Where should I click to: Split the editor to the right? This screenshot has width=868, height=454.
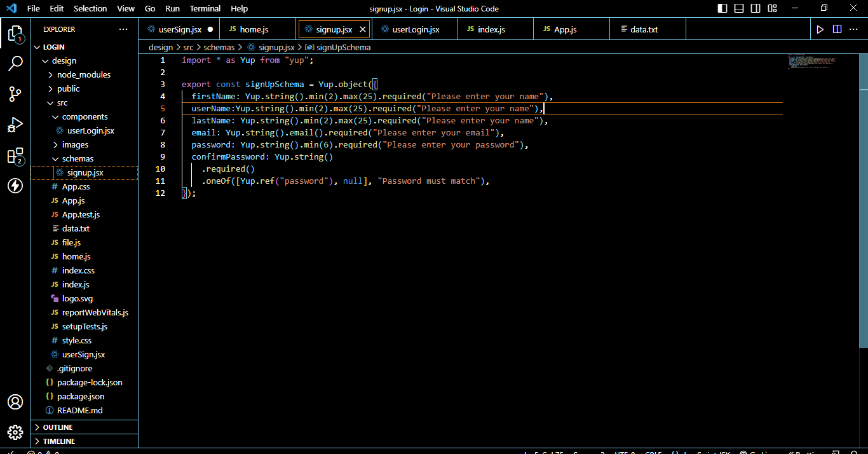point(837,29)
